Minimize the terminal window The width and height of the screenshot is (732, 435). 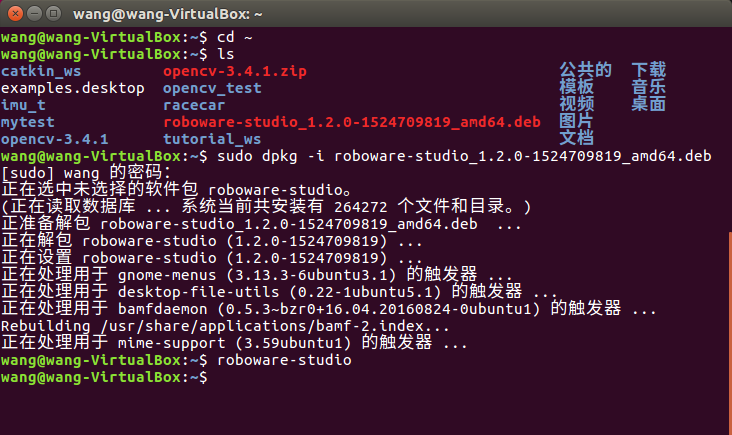pyautogui.click(x=35, y=14)
